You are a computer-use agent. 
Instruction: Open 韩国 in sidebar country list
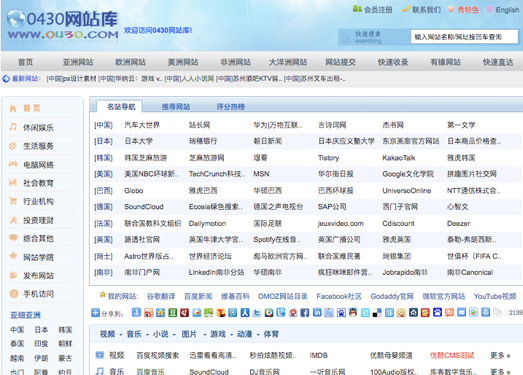(65, 330)
